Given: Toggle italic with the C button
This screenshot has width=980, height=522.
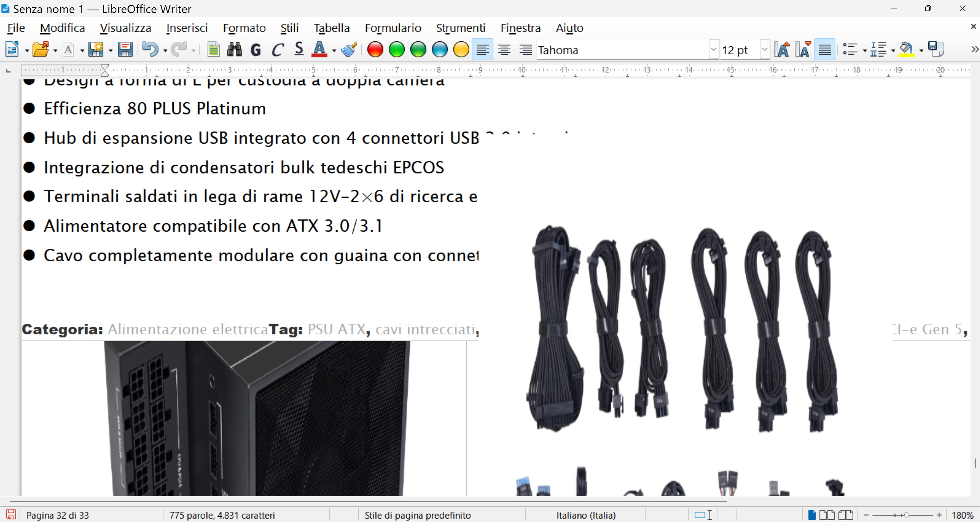Looking at the screenshot, I should pyautogui.click(x=278, y=49).
